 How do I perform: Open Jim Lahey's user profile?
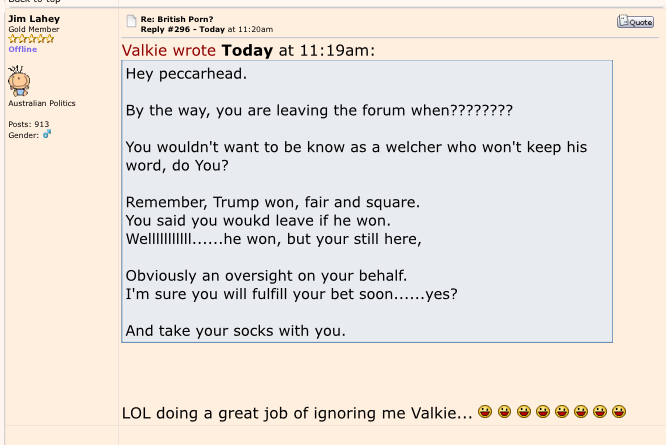tap(34, 19)
